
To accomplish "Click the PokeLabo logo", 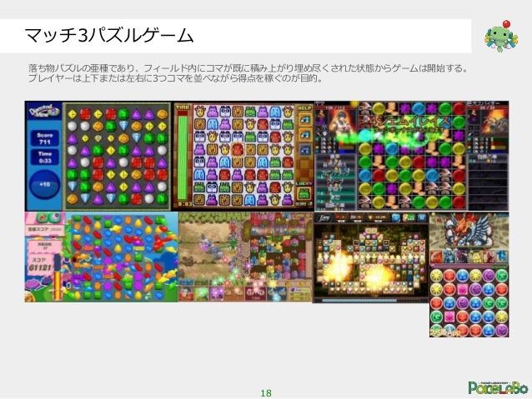I will (x=498, y=387).
